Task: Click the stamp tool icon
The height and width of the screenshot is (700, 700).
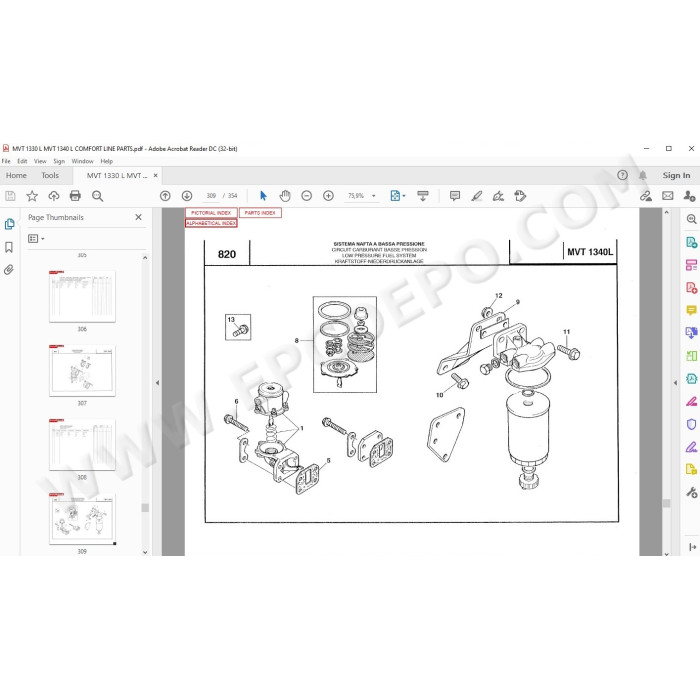Action: point(520,196)
